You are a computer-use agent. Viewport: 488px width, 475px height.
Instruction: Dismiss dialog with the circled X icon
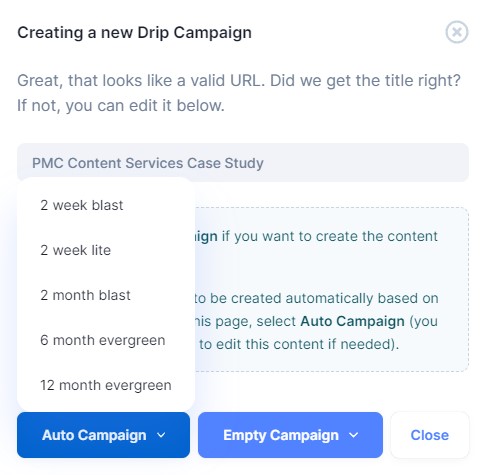(x=457, y=32)
